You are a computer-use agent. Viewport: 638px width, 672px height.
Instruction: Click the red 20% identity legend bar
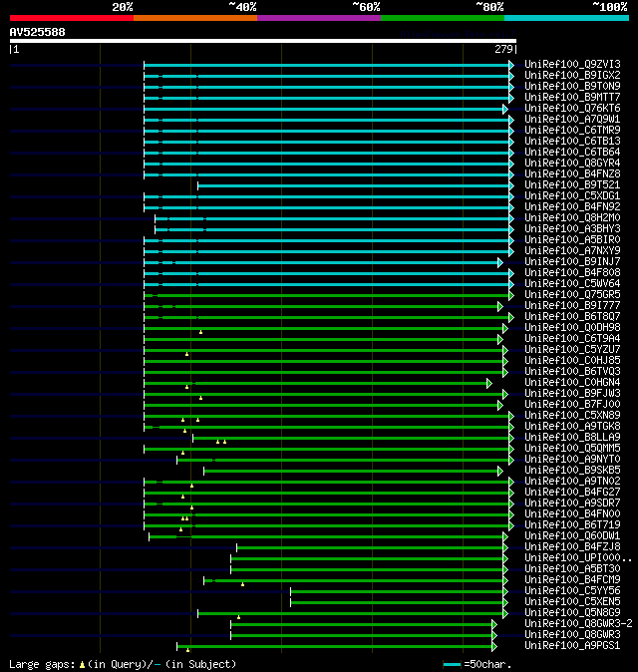[x=72, y=18]
